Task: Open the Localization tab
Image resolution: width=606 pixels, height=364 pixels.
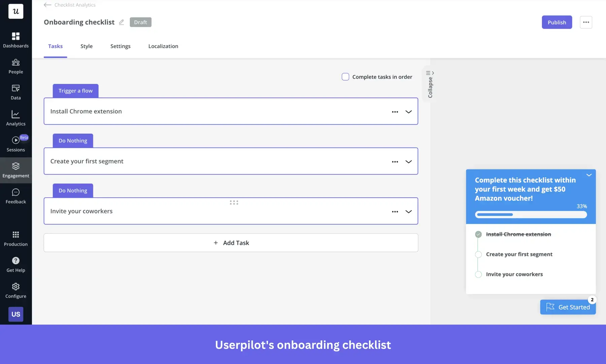Action: click(x=163, y=46)
